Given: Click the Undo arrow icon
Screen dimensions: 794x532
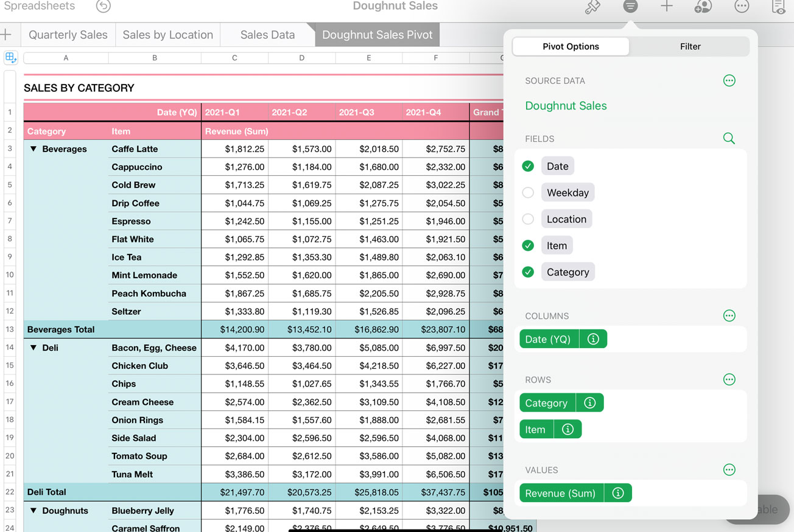Looking at the screenshot, I should (x=104, y=7).
